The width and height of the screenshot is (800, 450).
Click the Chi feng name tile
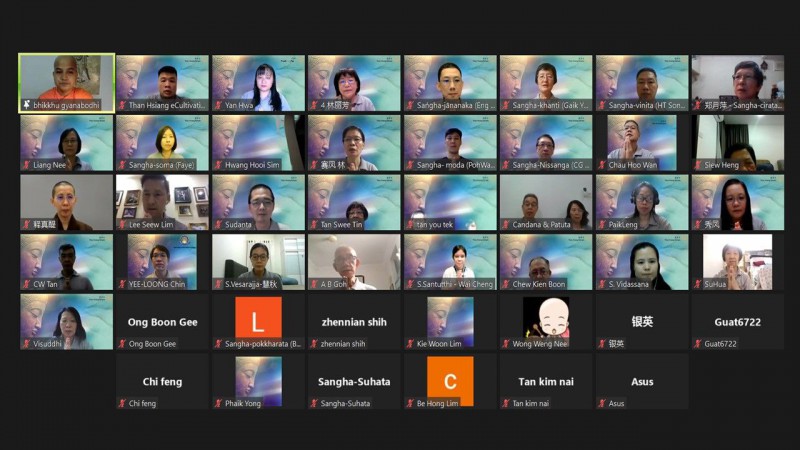[162, 382]
